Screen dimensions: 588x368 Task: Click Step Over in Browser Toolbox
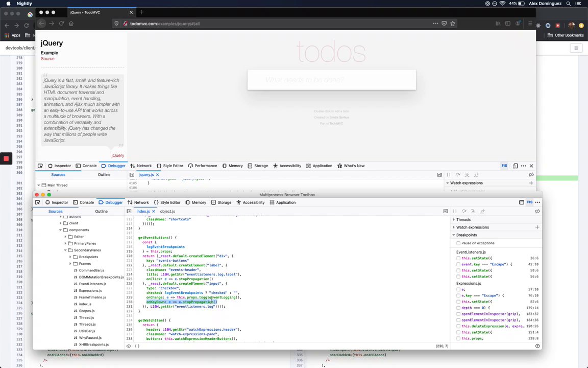[464, 212]
